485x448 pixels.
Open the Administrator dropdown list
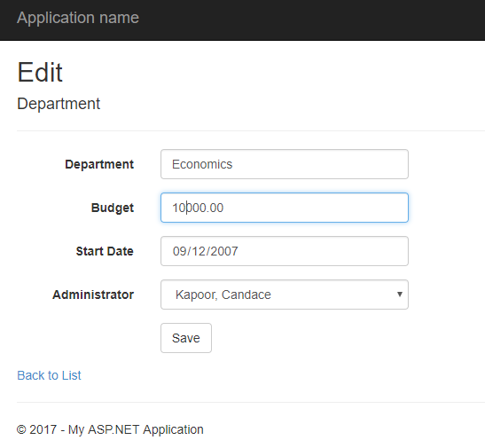click(285, 295)
